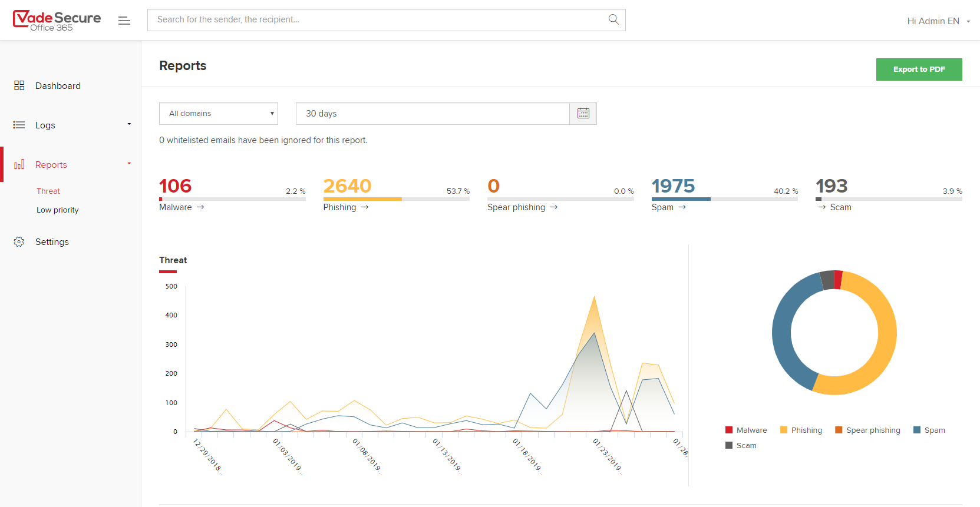Click the Logs list icon
The image size is (980, 507).
click(19, 125)
